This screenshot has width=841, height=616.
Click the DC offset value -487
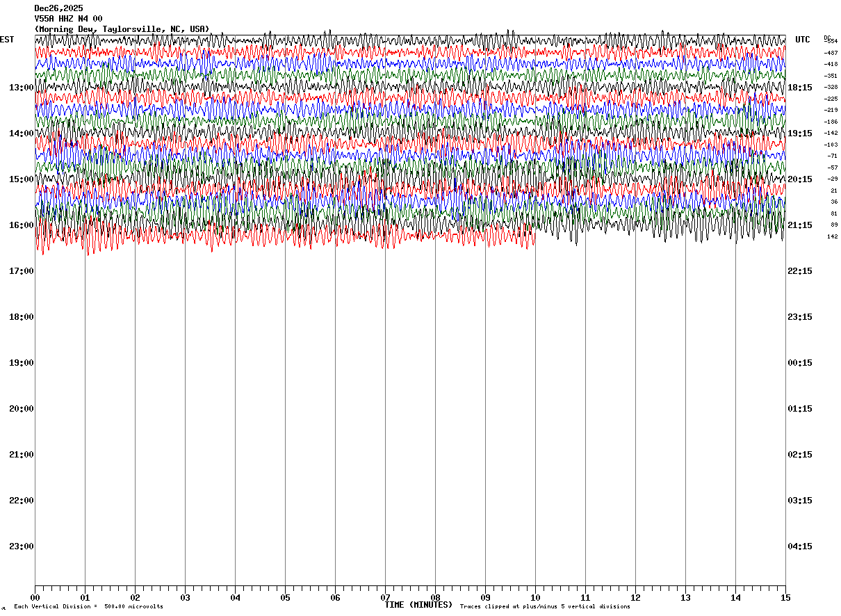point(831,53)
